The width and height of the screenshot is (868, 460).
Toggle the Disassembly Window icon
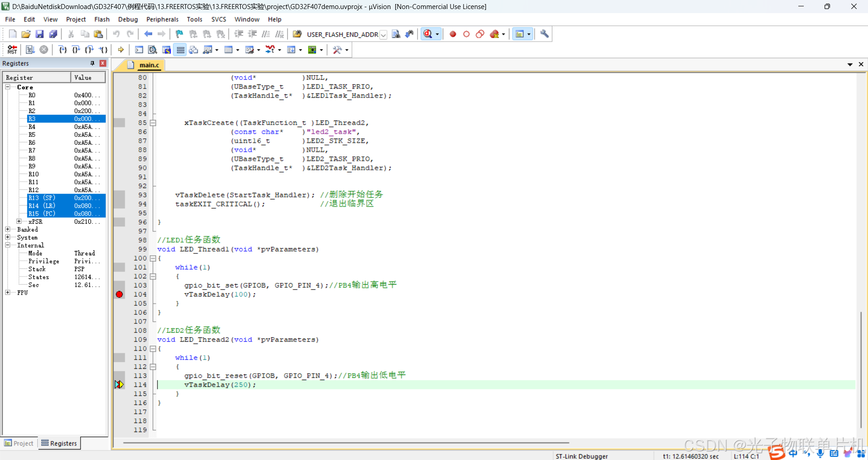coord(153,50)
